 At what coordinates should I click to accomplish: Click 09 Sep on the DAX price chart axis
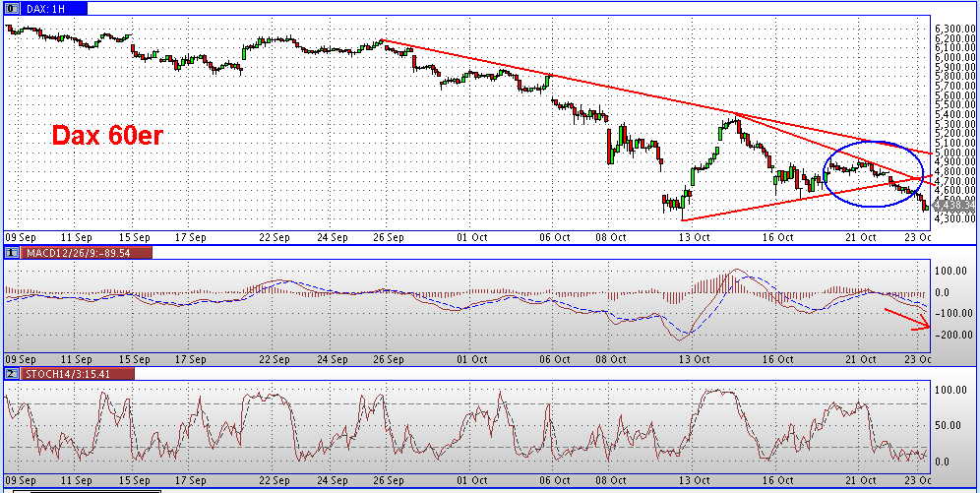[21, 237]
